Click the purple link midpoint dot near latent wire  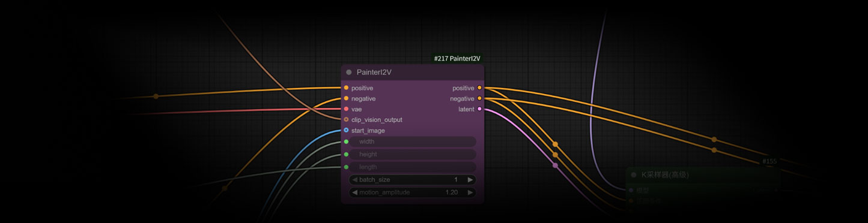[x=555, y=165]
